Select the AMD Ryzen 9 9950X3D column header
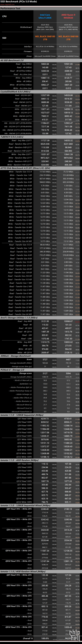This screenshot has height=644, width=82. click(x=68, y=16)
